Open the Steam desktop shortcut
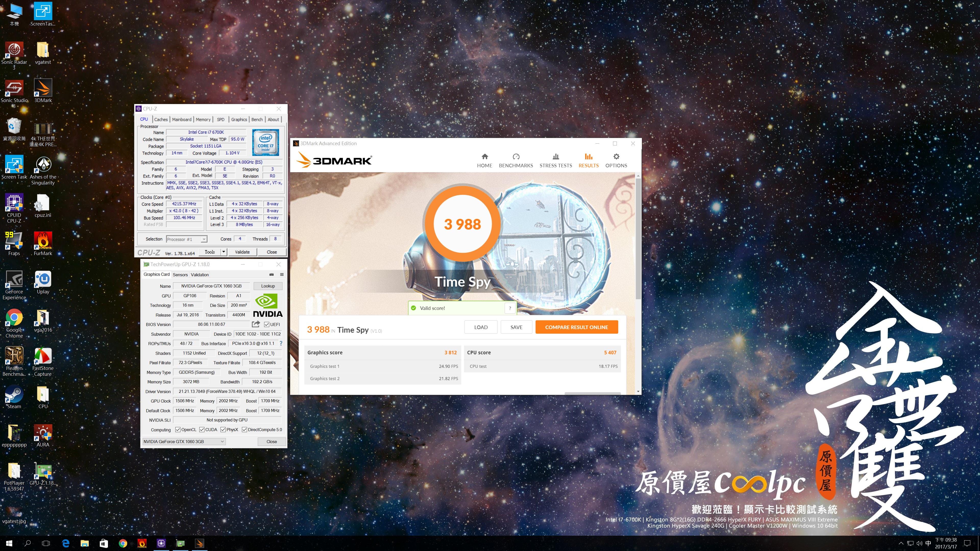Screen dimensions: 980x551 pyautogui.click(x=14, y=397)
